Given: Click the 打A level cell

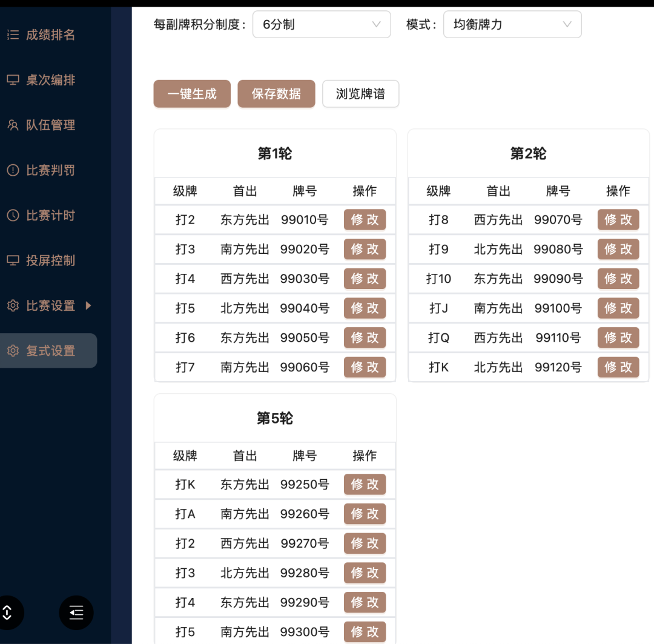Looking at the screenshot, I should pyautogui.click(x=185, y=514).
